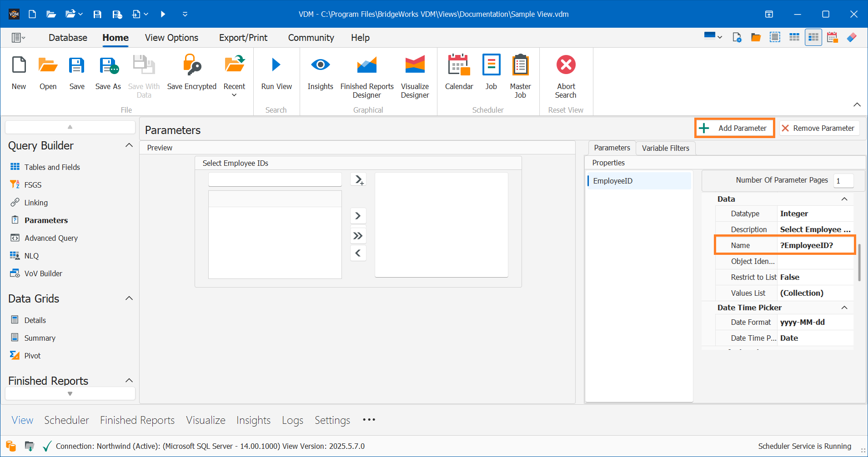
Task: Toggle the Restrict to List value
Action: [x=814, y=277]
